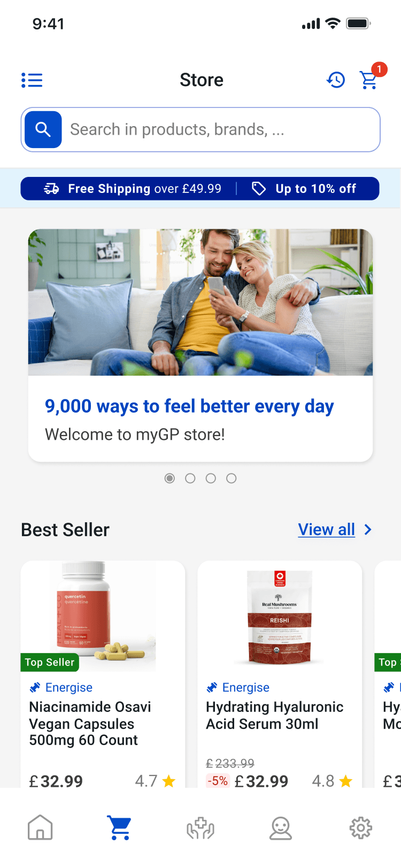The height and width of the screenshot is (868, 401).
Task: Select the fourth carousel page dot
Action: click(x=231, y=478)
